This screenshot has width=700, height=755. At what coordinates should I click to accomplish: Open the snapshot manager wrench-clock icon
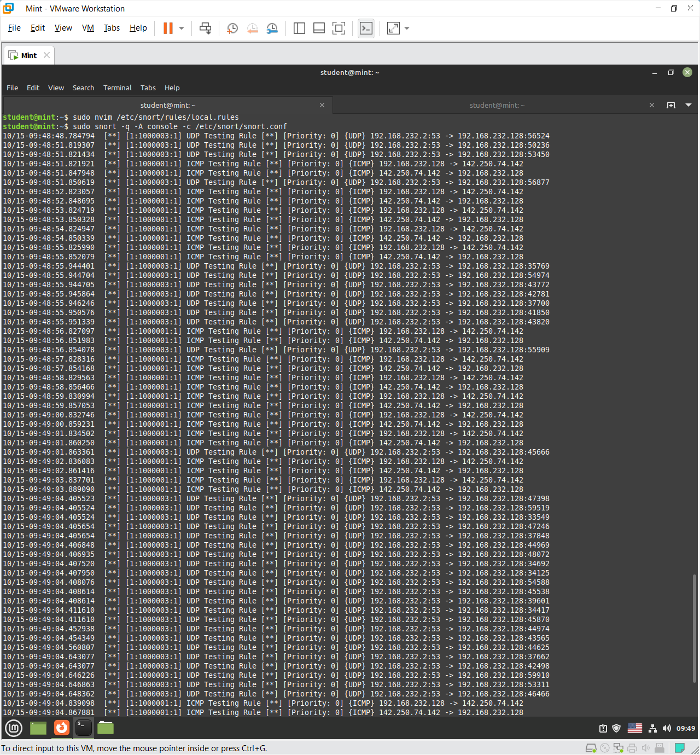272,28
